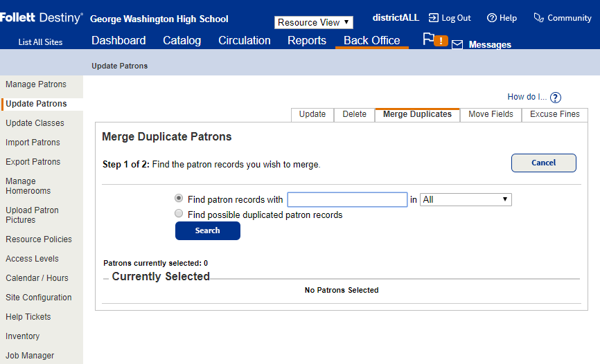Select Find possible duplicated patron records
Image resolution: width=600 pixels, height=364 pixels.
pyautogui.click(x=179, y=215)
